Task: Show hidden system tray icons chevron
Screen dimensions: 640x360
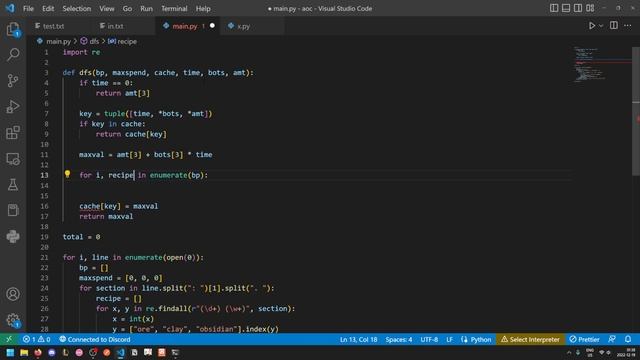Action: 569,353
